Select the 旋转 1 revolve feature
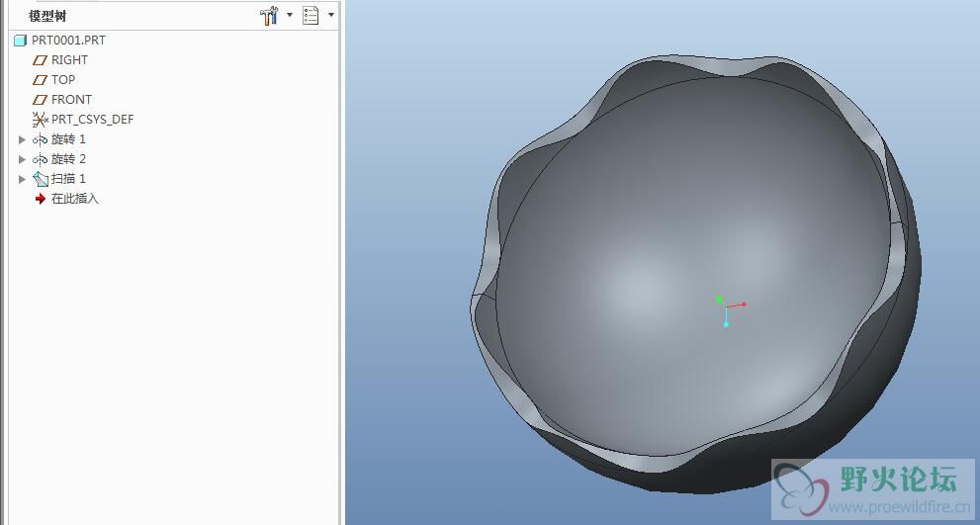 (x=68, y=139)
